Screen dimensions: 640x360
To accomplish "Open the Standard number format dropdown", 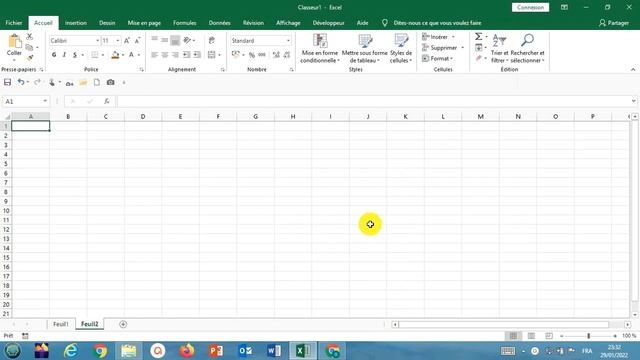I will coord(288,40).
